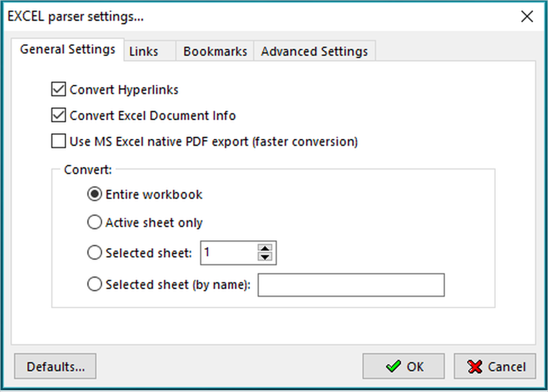548x392 pixels.
Task: Increase selected sheet number with up arrow
Action: [x=265, y=248]
